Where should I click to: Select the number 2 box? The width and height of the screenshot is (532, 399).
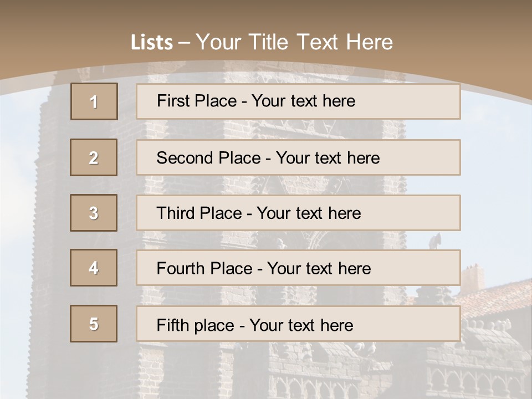pyautogui.click(x=94, y=157)
